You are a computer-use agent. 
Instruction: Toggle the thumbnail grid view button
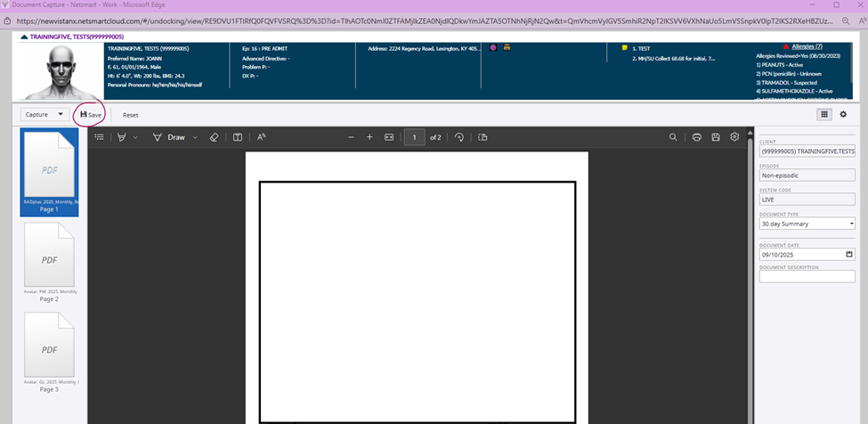(x=824, y=114)
